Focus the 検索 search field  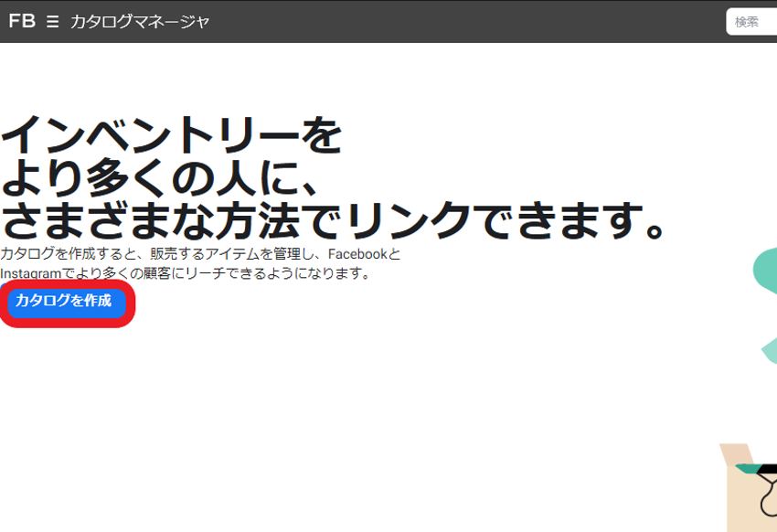(751, 22)
